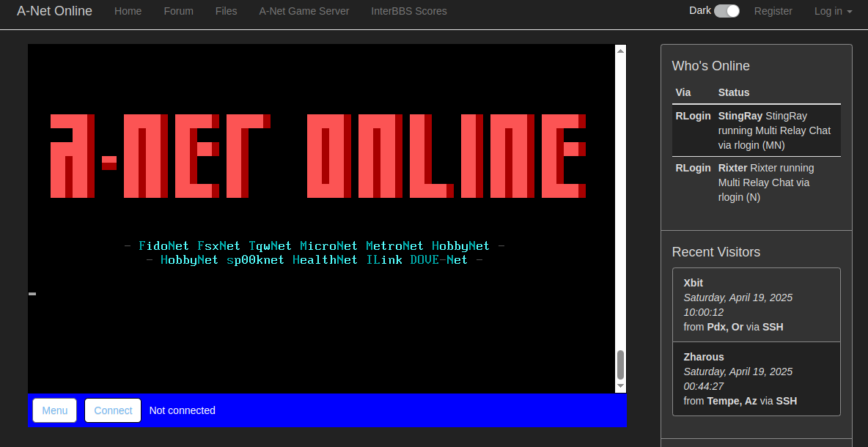Click the terminal Menu button
Viewport: 868px width, 447px height.
(55, 410)
